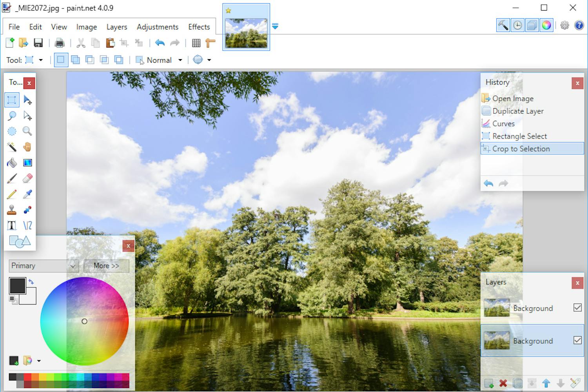588x392 pixels.
Task: Select the Magic Wand tool
Action: point(12,147)
